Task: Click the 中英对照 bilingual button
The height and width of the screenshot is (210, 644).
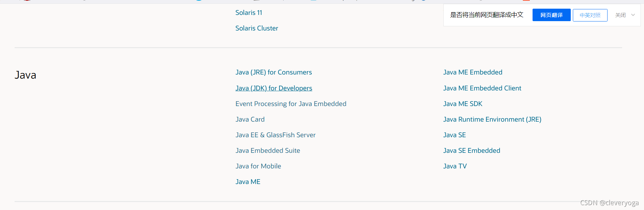Action: tap(590, 15)
